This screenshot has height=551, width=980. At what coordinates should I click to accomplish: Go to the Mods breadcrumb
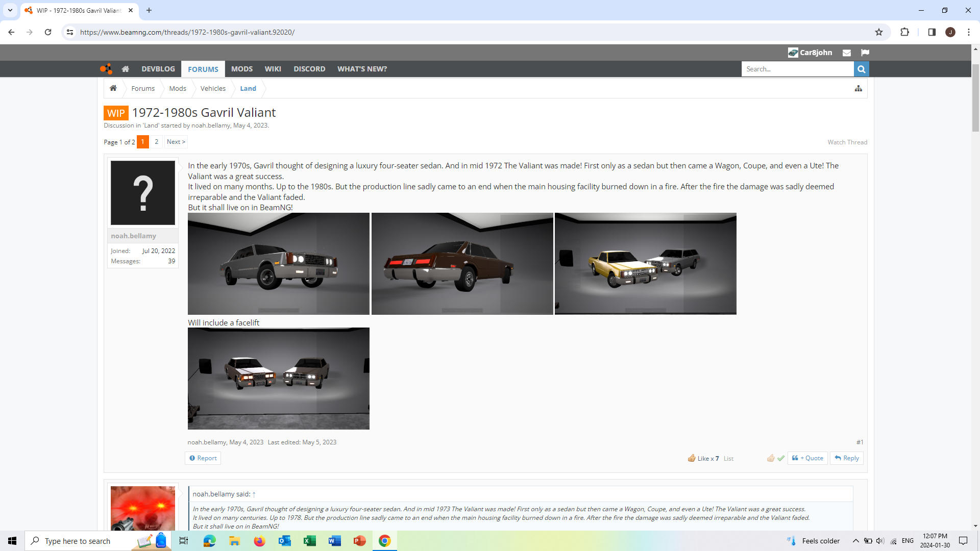178,88
